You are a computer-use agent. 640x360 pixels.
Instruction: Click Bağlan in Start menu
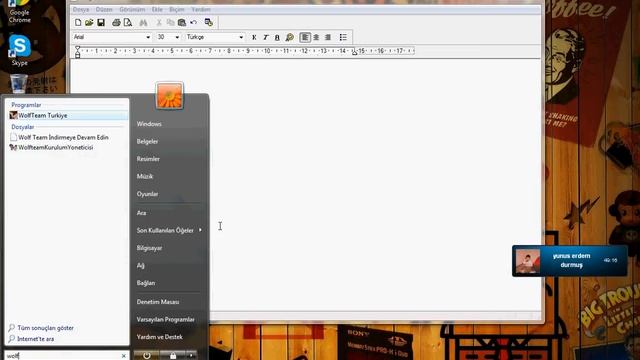[146, 283]
